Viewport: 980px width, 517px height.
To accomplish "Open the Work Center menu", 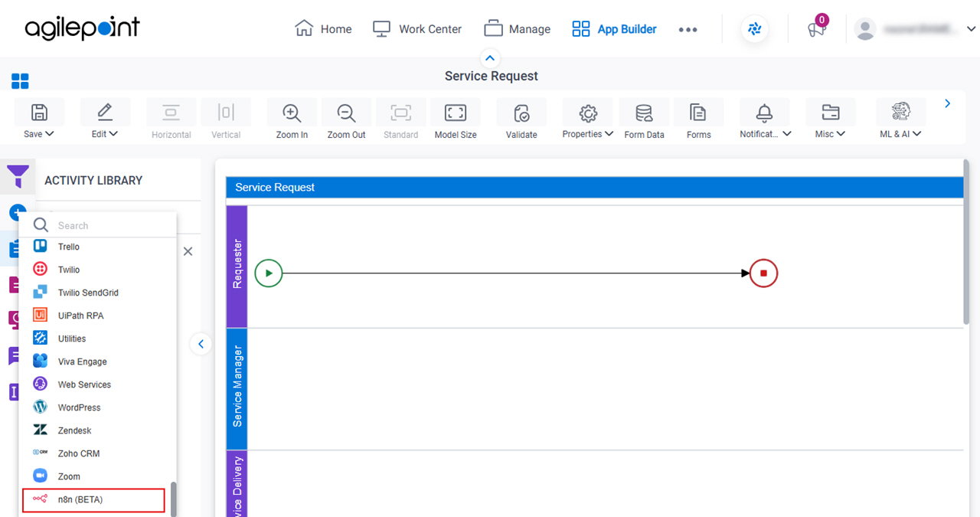I will coord(417,29).
